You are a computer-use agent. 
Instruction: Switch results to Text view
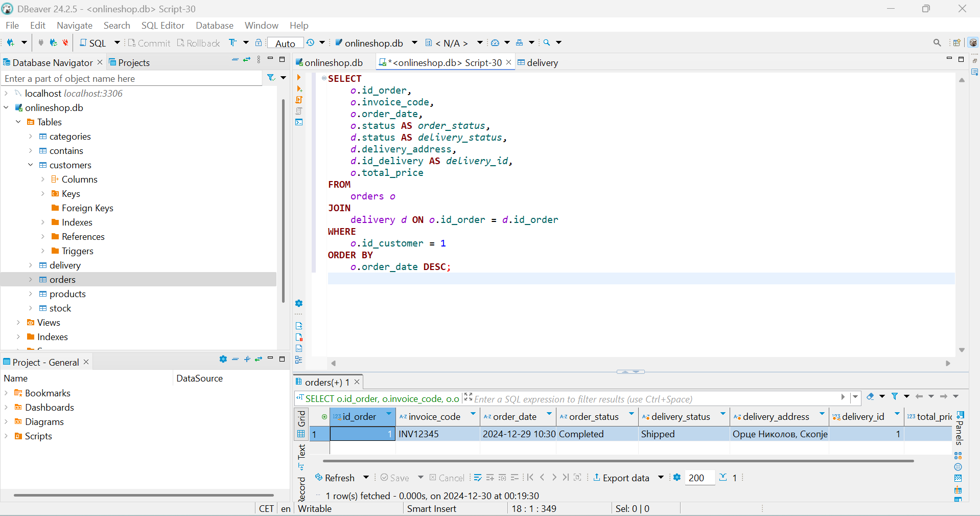[x=301, y=452]
